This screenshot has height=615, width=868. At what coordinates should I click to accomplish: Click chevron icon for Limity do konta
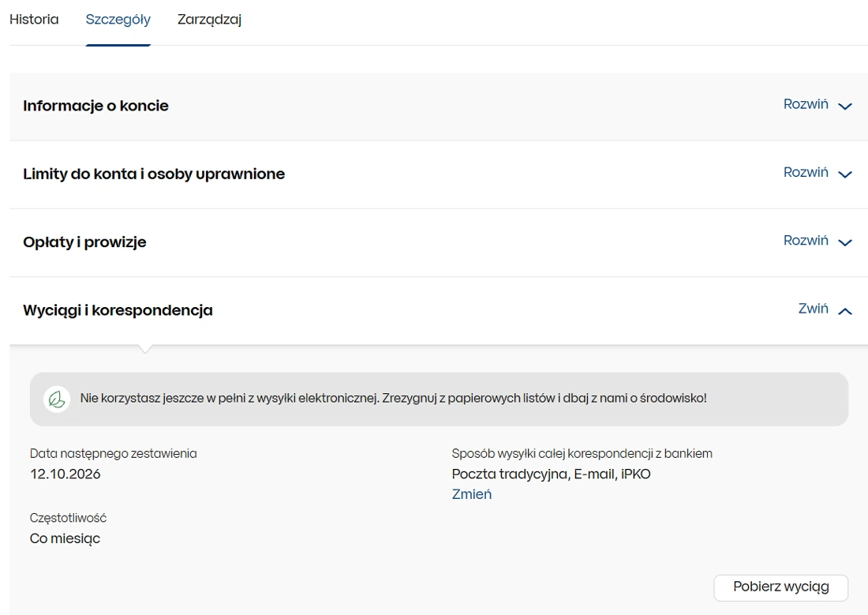coord(845,174)
